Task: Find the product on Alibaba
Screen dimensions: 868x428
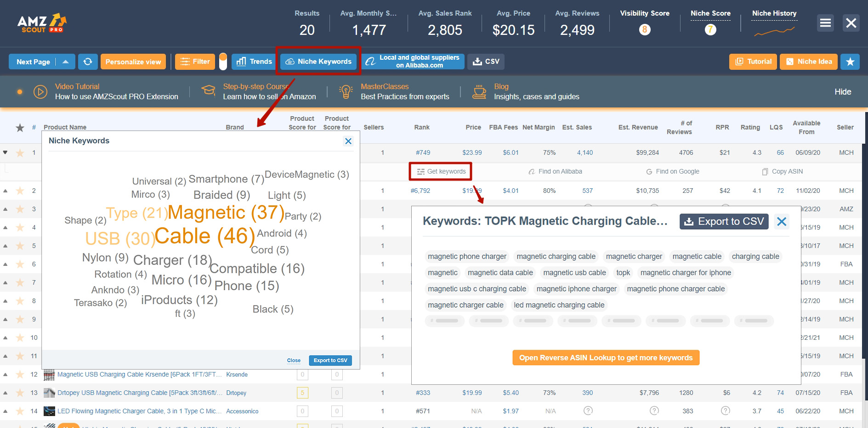Action: click(x=556, y=171)
